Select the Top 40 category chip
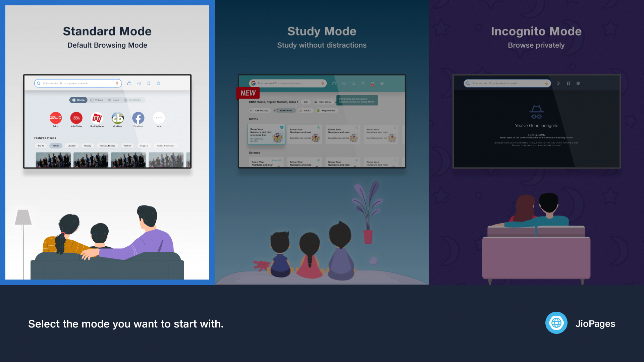The image size is (644, 362). click(41, 146)
